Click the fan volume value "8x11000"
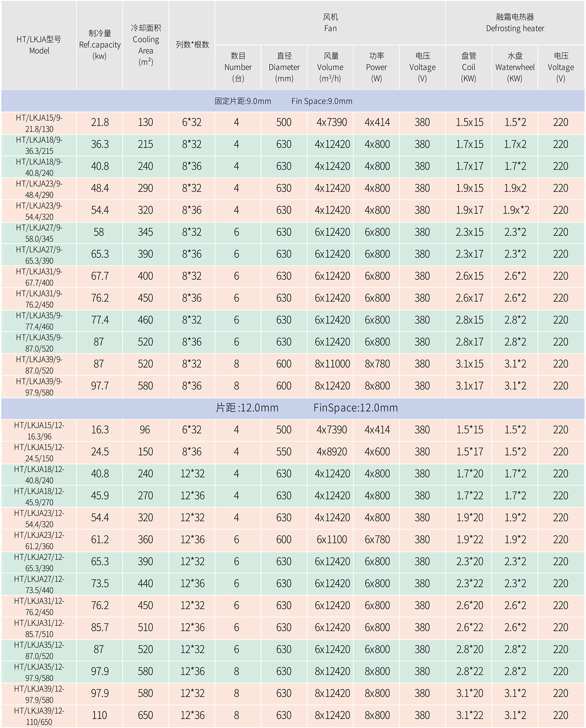 [x=332, y=364]
